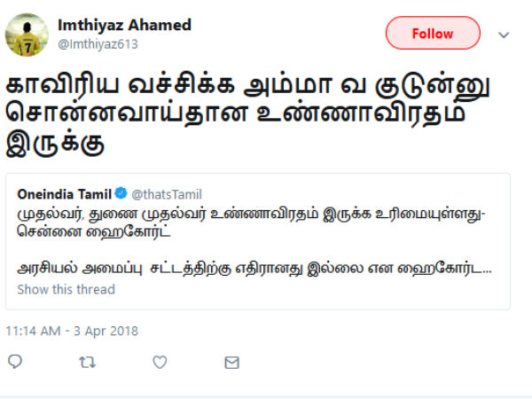Click Show this thread
The image size is (532, 399).
point(66,289)
